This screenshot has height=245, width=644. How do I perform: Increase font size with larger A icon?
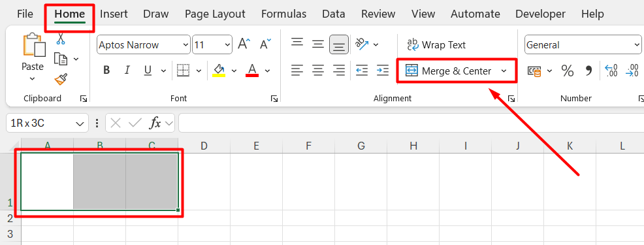click(x=244, y=44)
